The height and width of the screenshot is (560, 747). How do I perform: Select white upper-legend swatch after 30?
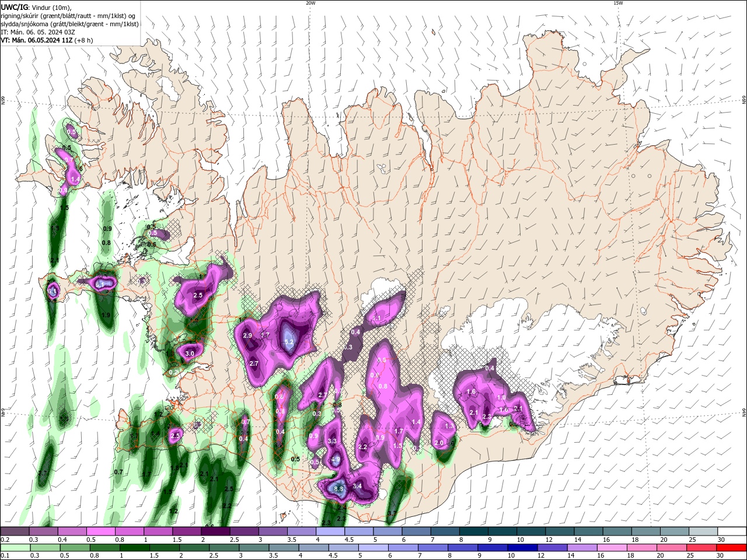[732, 531]
